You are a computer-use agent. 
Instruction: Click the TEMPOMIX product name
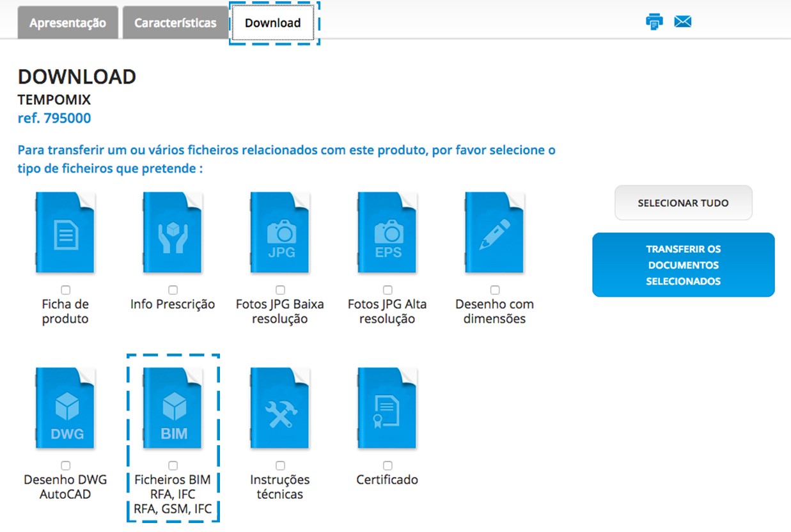pyautogui.click(x=54, y=100)
